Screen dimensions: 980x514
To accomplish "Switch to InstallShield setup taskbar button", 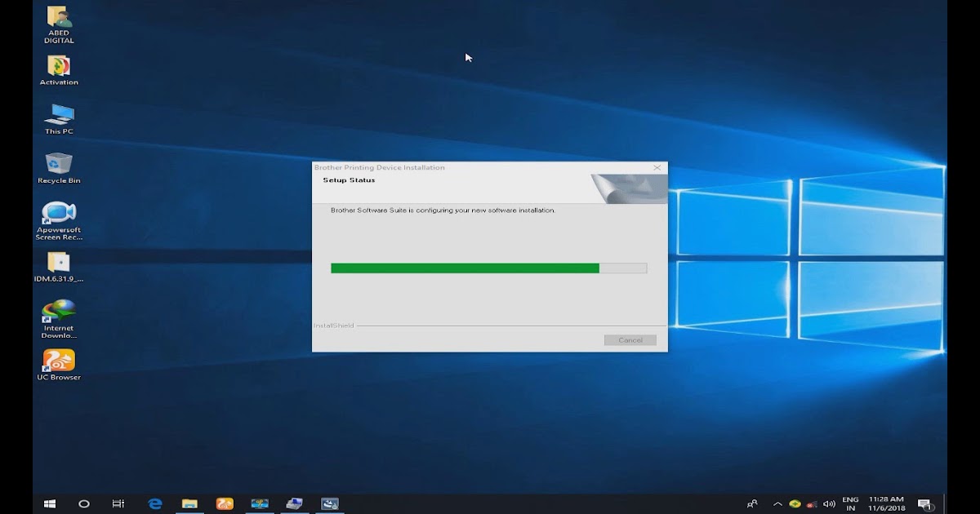I will point(330,504).
